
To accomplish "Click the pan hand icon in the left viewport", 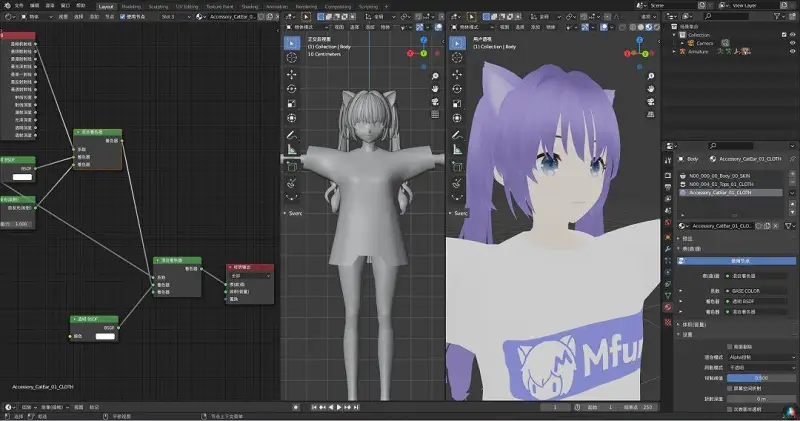I will coord(435,89).
